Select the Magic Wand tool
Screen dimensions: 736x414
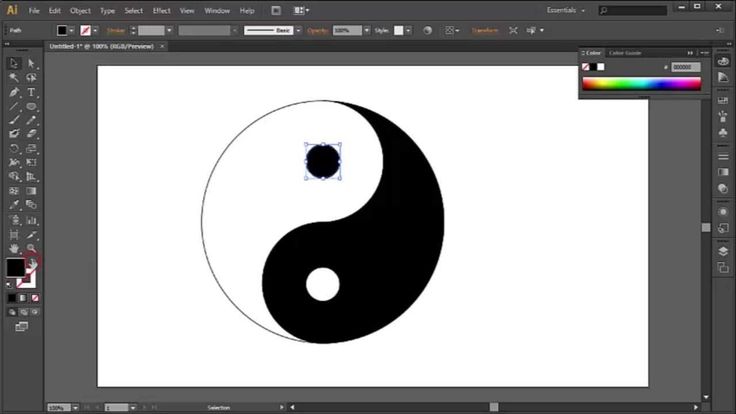coord(14,77)
